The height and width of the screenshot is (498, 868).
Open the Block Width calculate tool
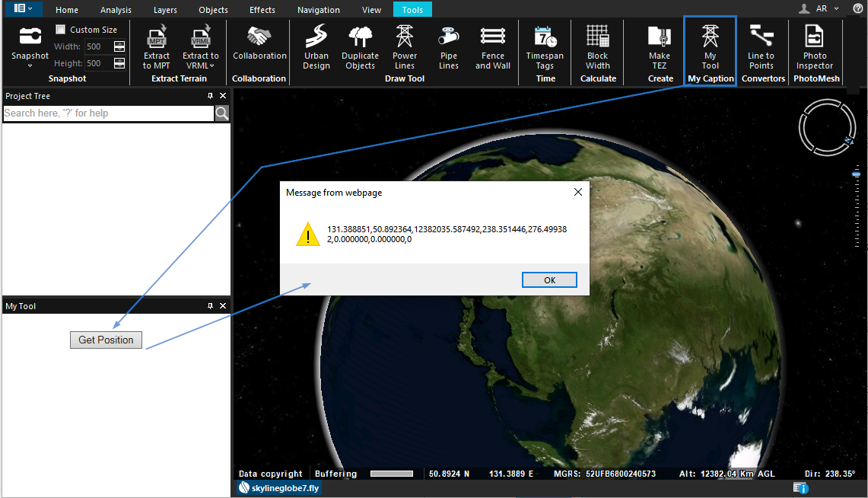coord(598,47)
